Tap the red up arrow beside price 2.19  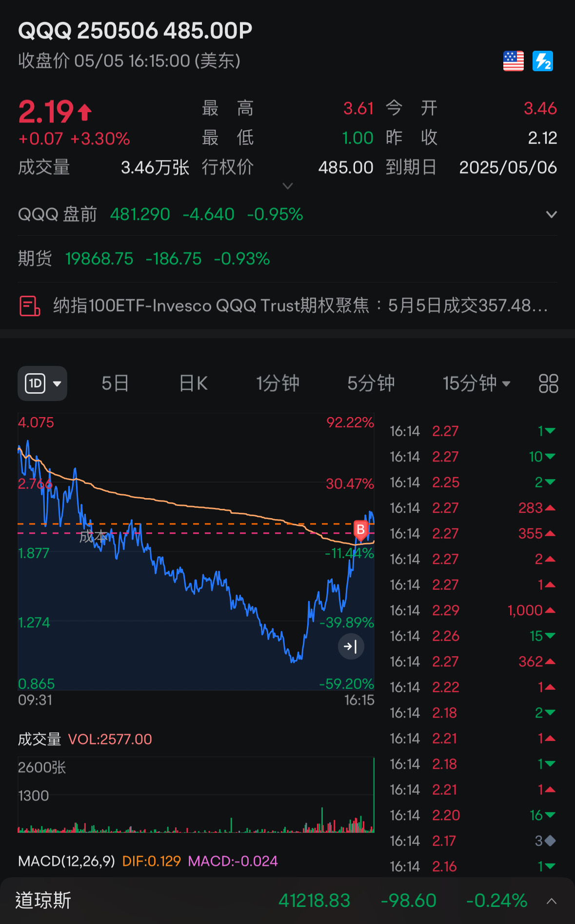point(85,112)
